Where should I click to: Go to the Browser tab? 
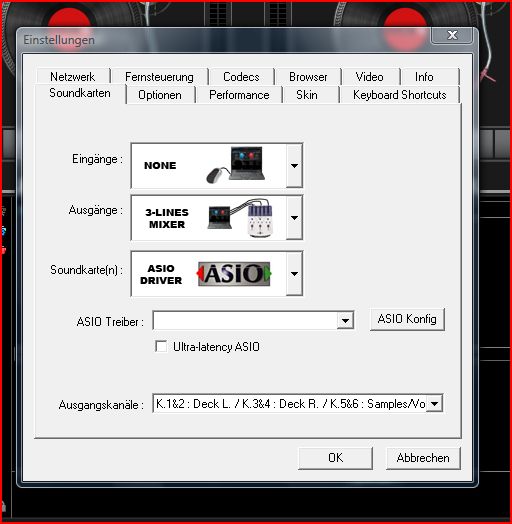308,77
